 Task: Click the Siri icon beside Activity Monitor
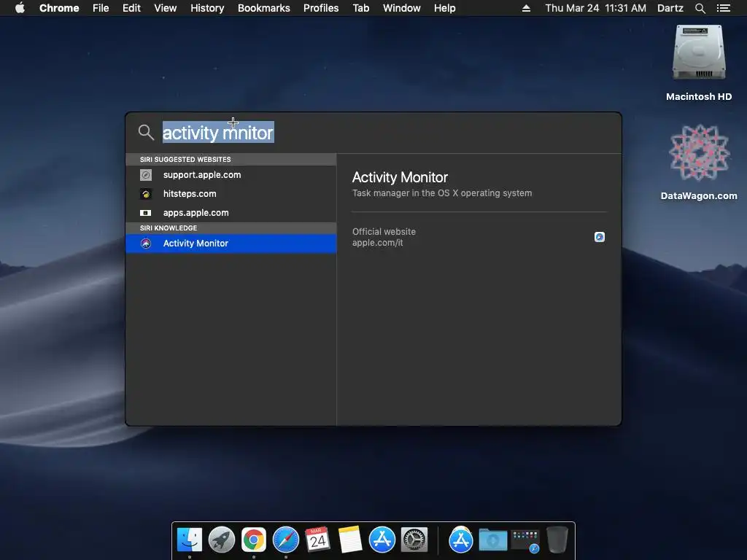point(146,244)
